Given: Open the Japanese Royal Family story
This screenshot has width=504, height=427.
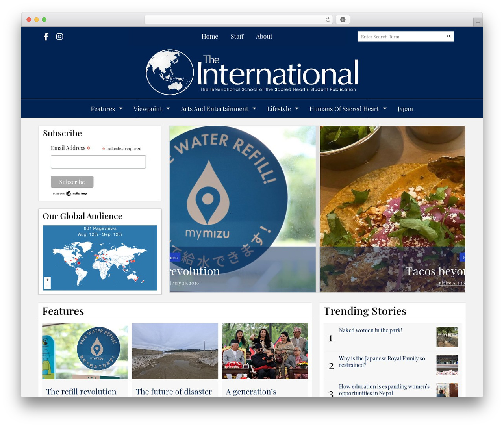Looking at the screenshot, I should click(x=382, y=362).
